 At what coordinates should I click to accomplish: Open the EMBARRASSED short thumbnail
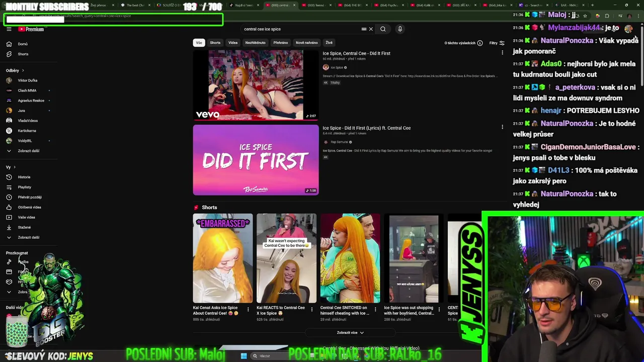coord(223,258)
